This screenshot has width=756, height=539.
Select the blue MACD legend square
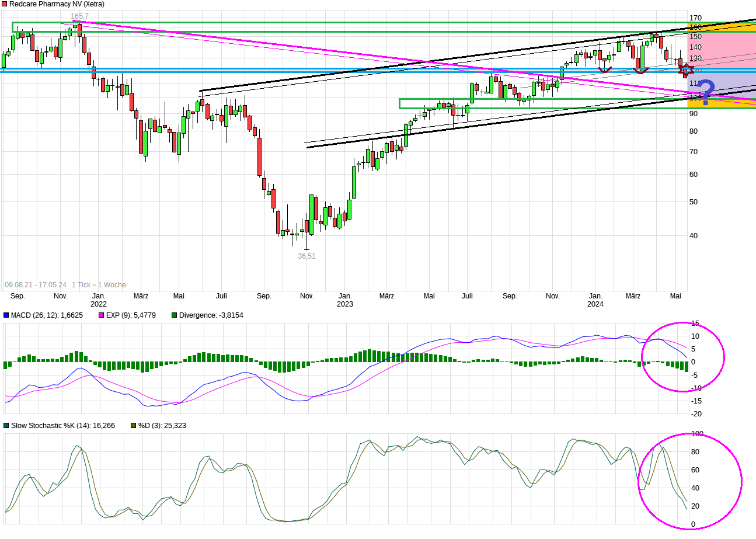pos(6,315)
